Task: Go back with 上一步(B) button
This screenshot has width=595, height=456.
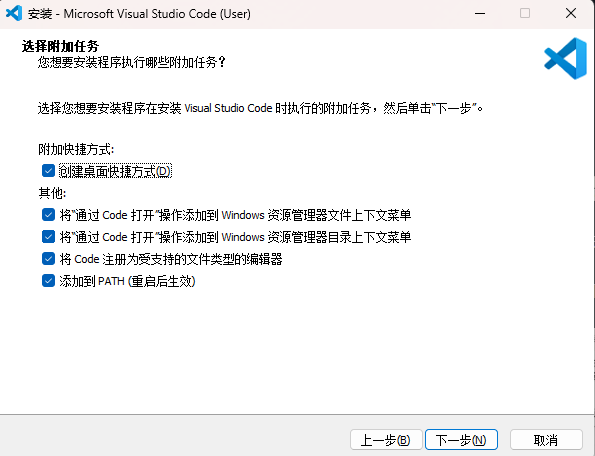Action: click(386, 440)
